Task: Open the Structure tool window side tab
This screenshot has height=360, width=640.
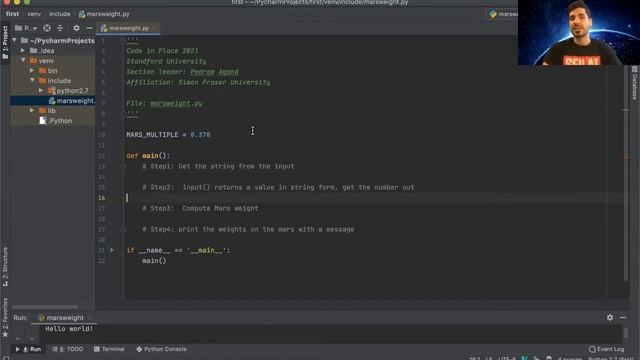Action: (5, 266)
